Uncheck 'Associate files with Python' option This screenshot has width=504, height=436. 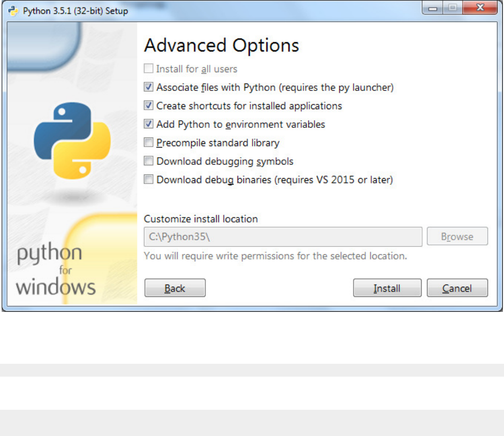[149, 87]
